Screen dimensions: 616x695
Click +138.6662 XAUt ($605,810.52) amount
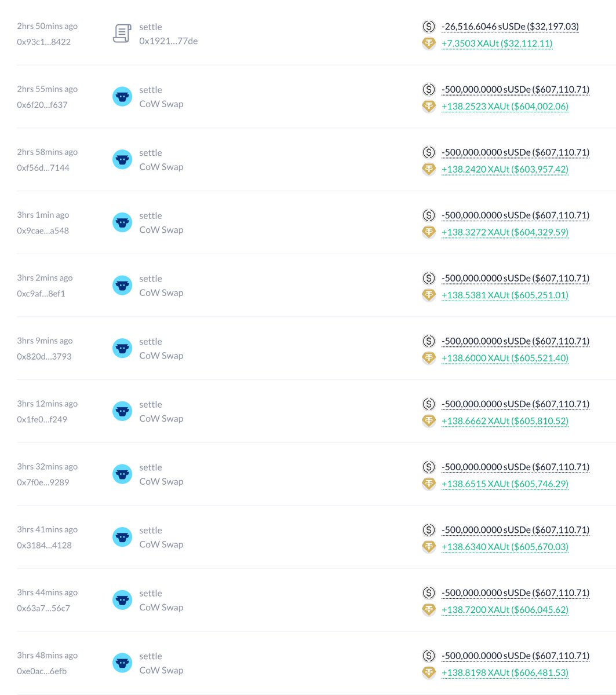coord(505,421)
